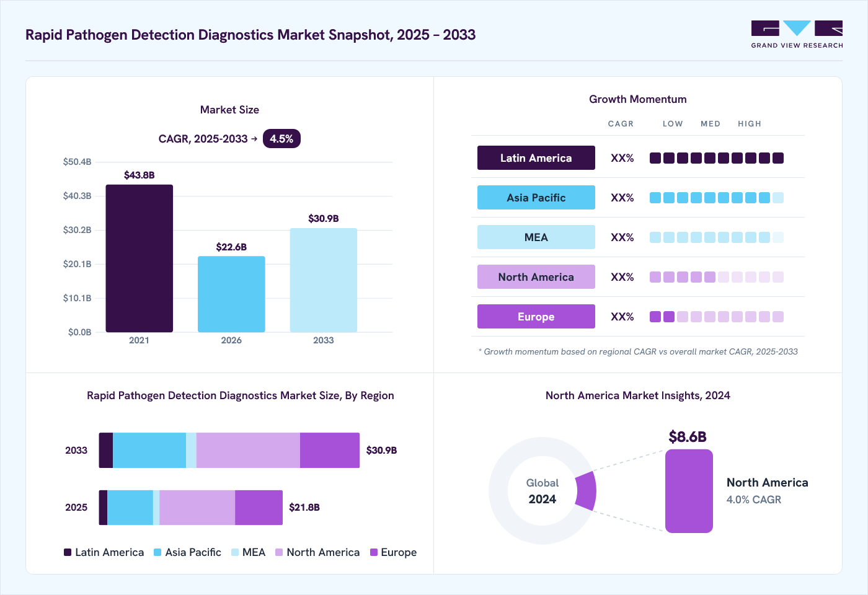
Task: Click the 4.5% CAGR badge
Action: click(281, 139)
